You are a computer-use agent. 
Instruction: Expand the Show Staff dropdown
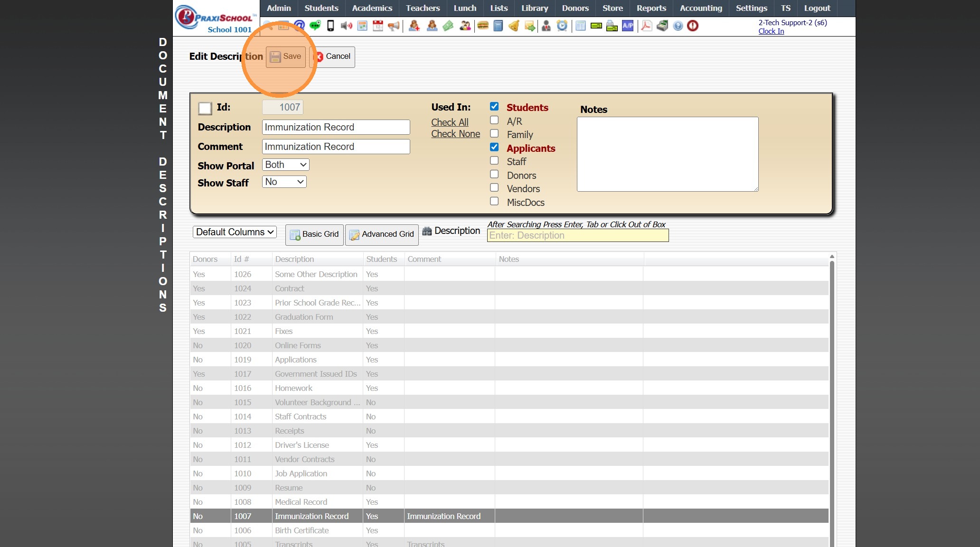(x=284, y=182)
